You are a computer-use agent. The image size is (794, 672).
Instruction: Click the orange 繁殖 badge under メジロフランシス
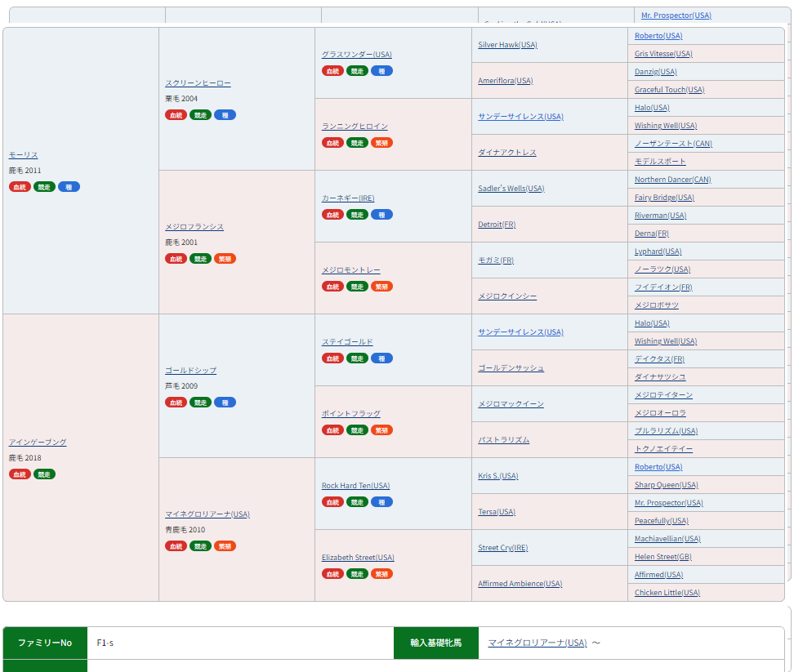(x=225, y=259)
